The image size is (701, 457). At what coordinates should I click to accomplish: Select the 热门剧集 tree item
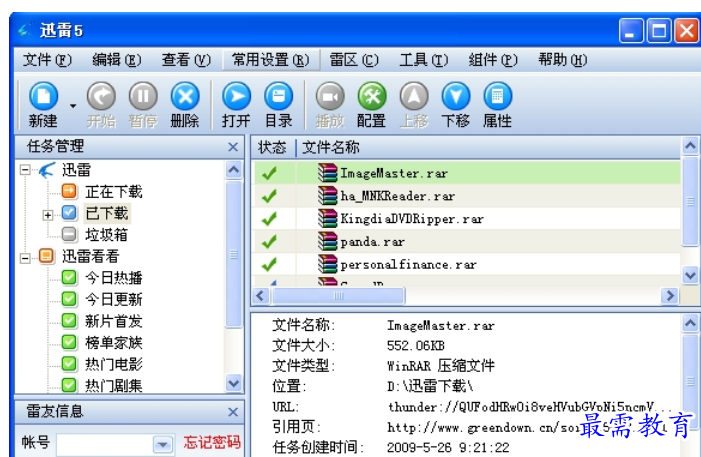[114, 385]
